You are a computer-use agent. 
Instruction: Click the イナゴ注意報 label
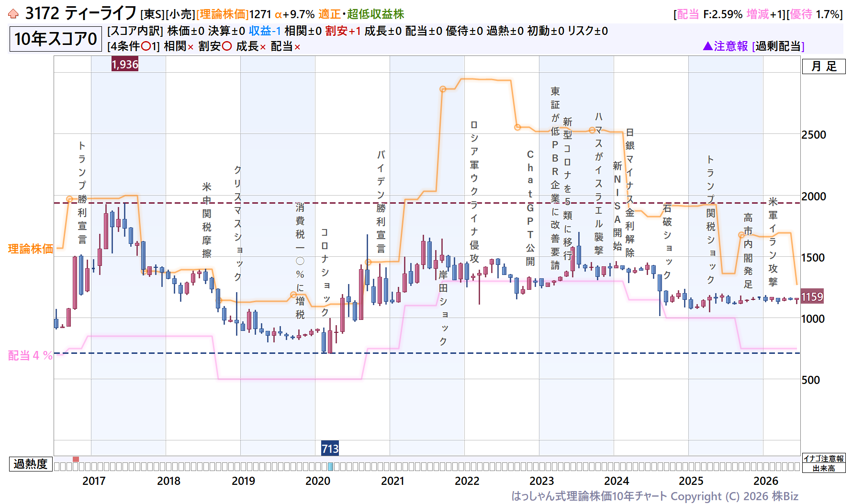824,459
